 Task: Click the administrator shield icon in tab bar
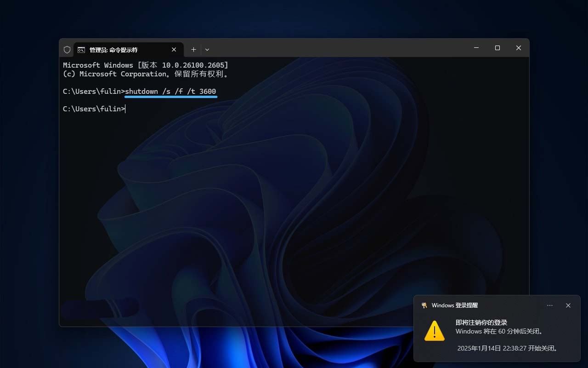click(67, 50)
